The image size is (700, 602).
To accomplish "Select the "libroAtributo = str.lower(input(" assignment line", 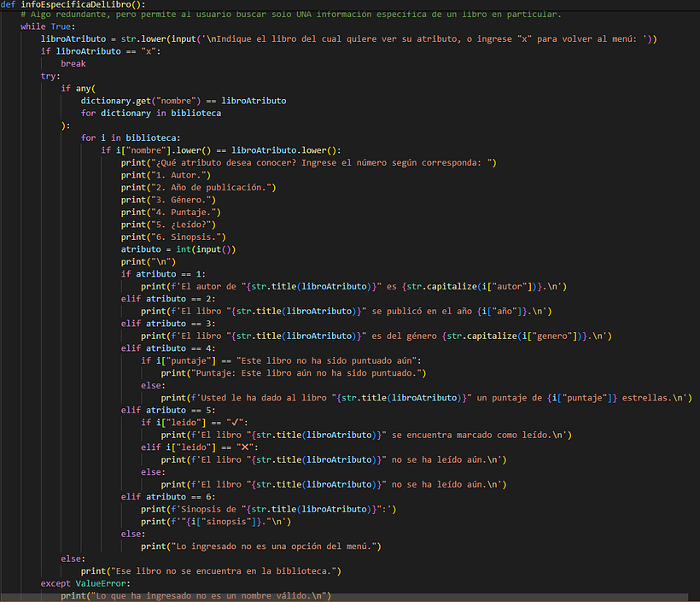I will click(x=348, y=39).
